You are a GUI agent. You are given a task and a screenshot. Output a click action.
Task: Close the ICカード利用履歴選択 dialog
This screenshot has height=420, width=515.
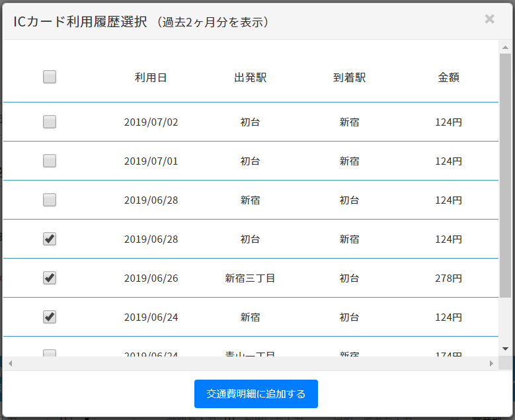[x=489, y=19]
